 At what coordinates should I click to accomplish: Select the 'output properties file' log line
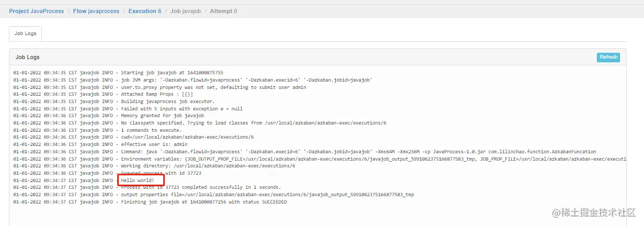[x=213, y=195]
